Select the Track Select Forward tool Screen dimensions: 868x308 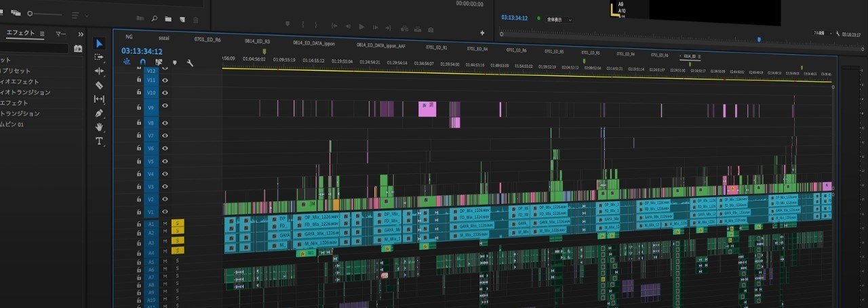(100, 58)
